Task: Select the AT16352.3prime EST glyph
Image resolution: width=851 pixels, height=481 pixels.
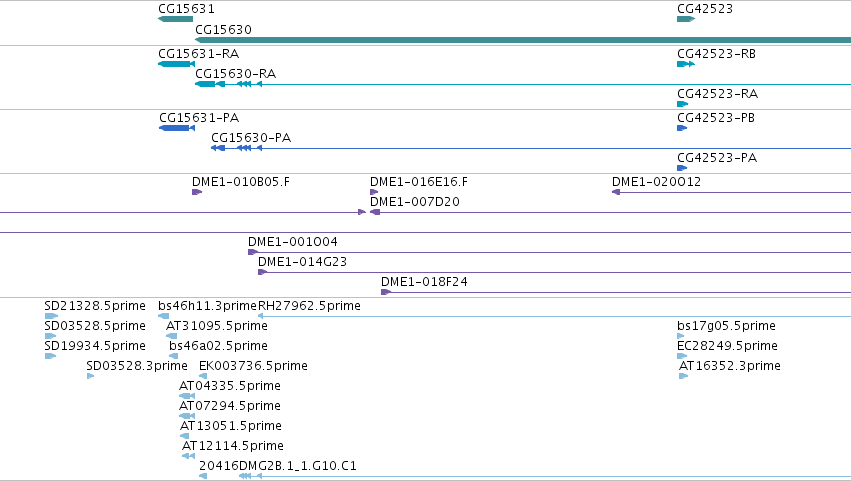Action: [684, 377]
